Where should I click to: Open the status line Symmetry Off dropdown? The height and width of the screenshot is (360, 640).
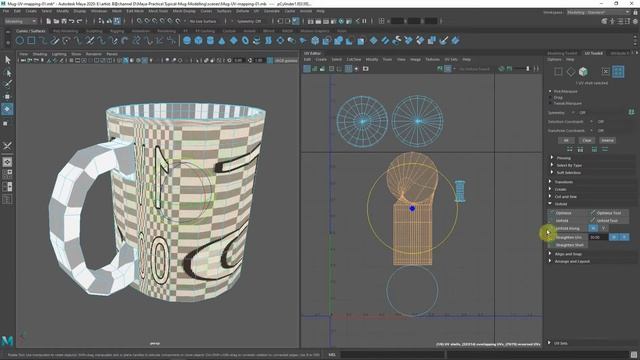pos(249,21)
